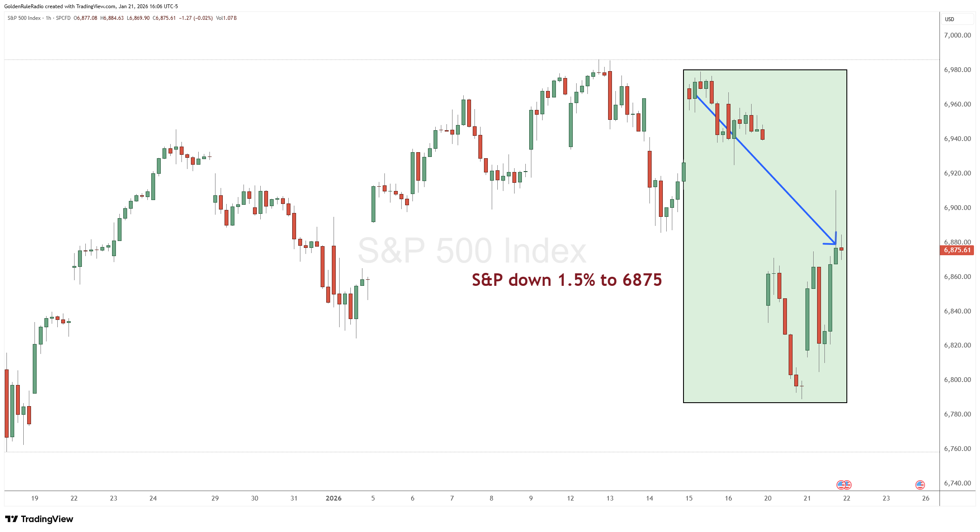Click the 6,740.00 price scale label
The height and width of the screenshot is (532, 980).
957,483
